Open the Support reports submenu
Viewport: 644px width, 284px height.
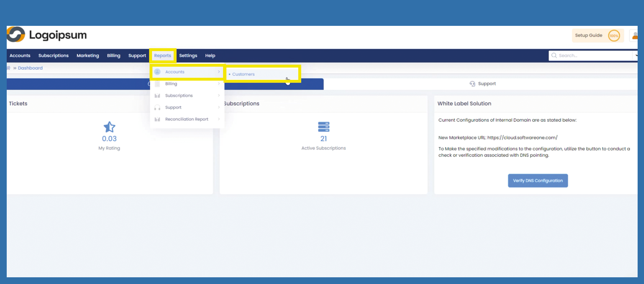tap(187, 107)
